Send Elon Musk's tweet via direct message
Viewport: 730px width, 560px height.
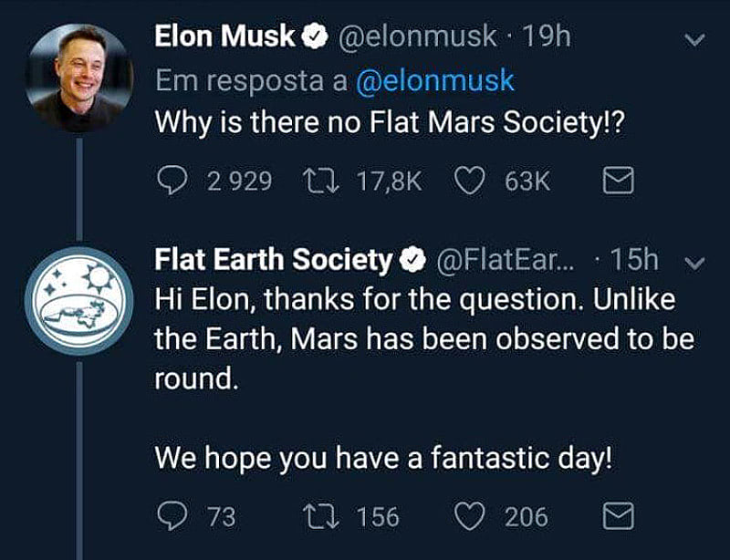[619, 181]
